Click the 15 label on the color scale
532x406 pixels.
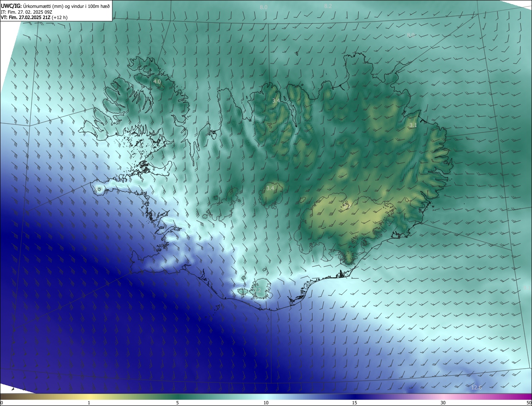[x=355, y=403]
